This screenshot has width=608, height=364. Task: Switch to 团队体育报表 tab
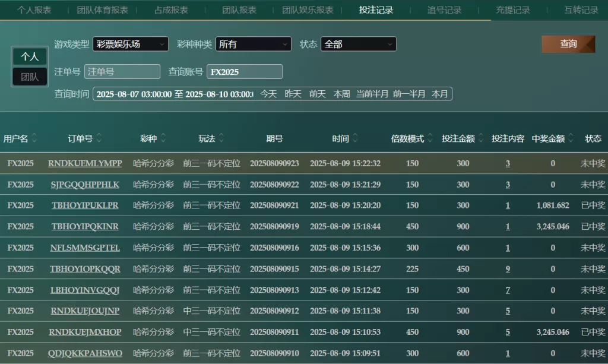102,10
